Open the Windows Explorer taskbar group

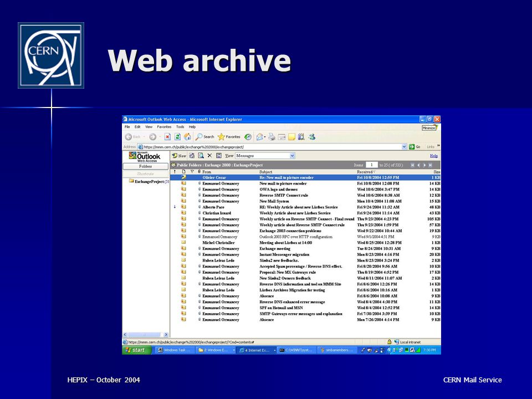point(216,350)
